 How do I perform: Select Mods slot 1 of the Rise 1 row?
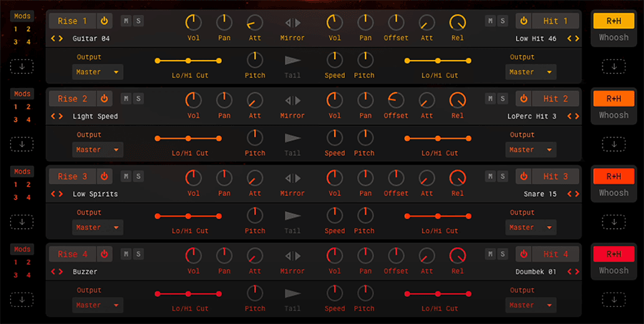pos(16,29)
